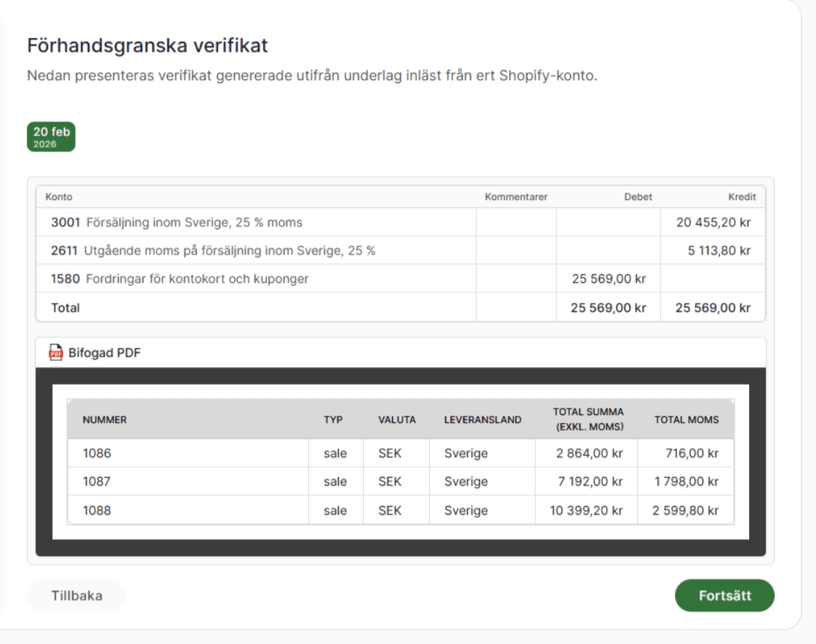816x644 pixels.
Task: Select the Debet column header
Action: point(638,196)
